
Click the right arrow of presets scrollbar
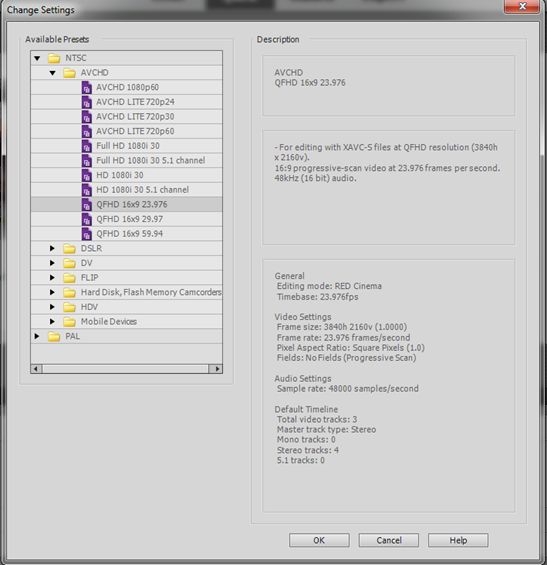217,369
